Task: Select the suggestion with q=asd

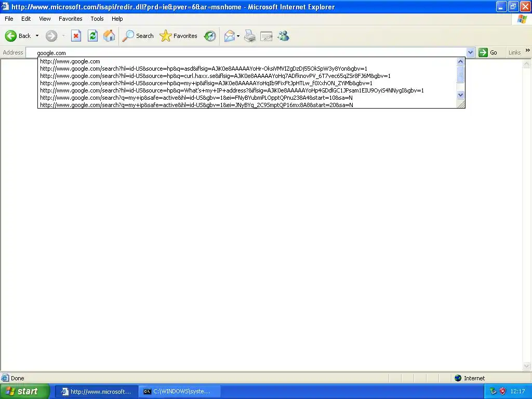Action: click(x=247, y=69)
